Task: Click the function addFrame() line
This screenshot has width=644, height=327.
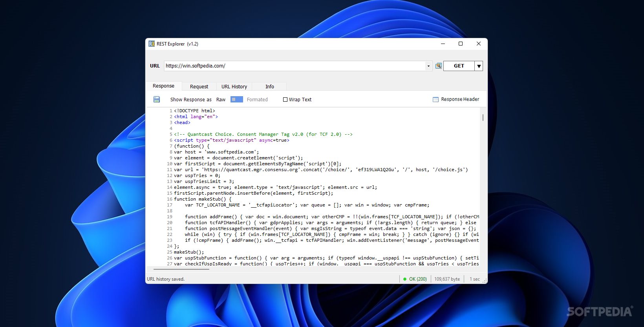Action: [332, 217]
